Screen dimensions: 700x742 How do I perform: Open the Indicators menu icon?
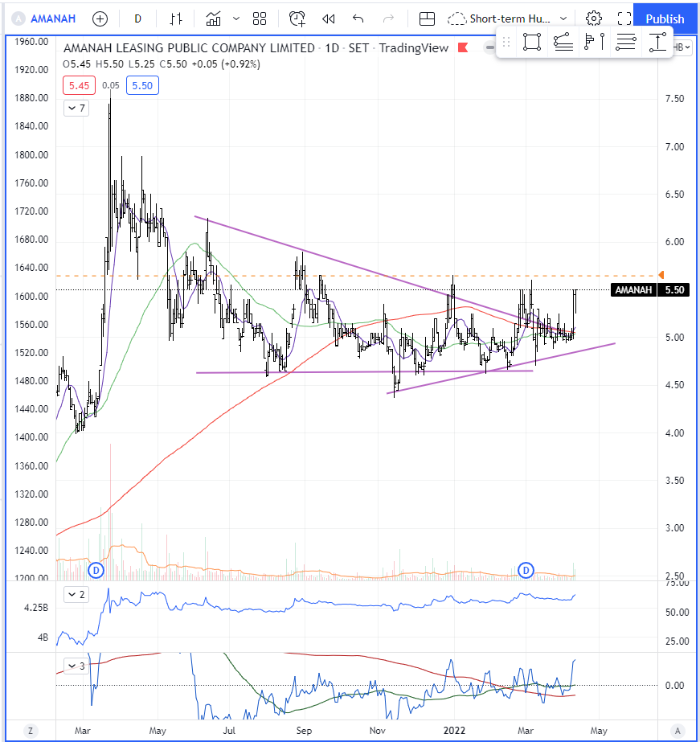213,19
